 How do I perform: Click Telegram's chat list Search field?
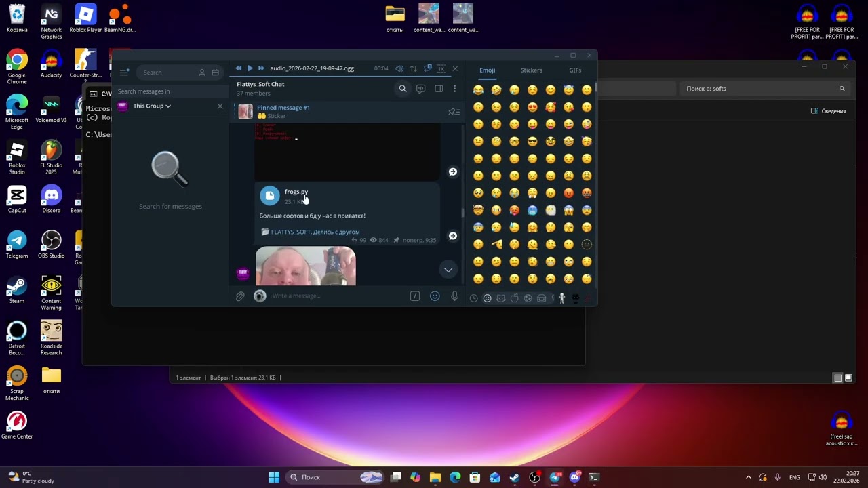tap(180, 73)
